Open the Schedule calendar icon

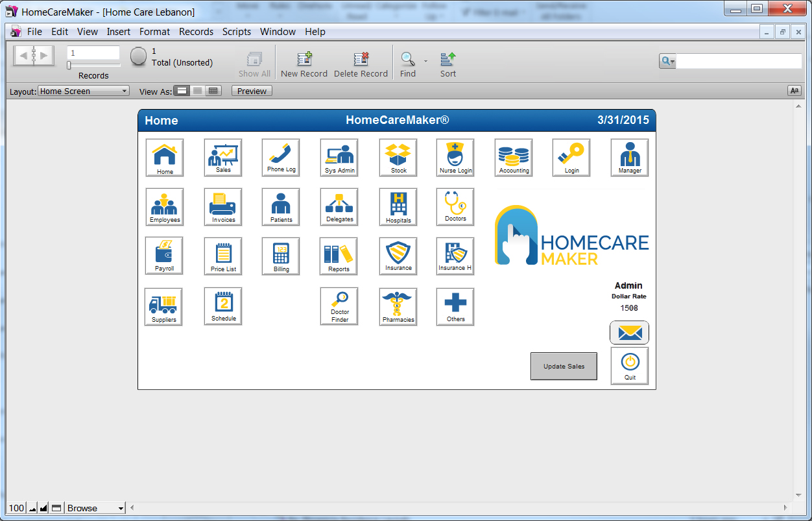[223, 306]
